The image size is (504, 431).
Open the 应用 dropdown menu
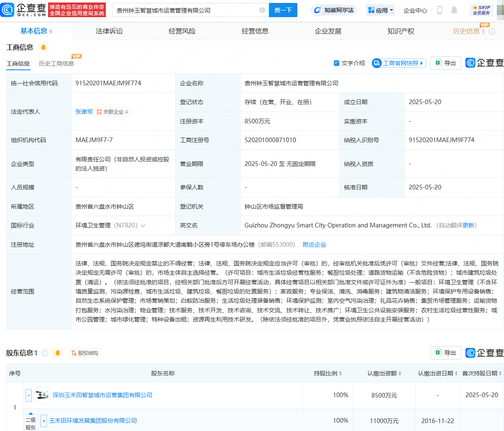tap(380, 10)
